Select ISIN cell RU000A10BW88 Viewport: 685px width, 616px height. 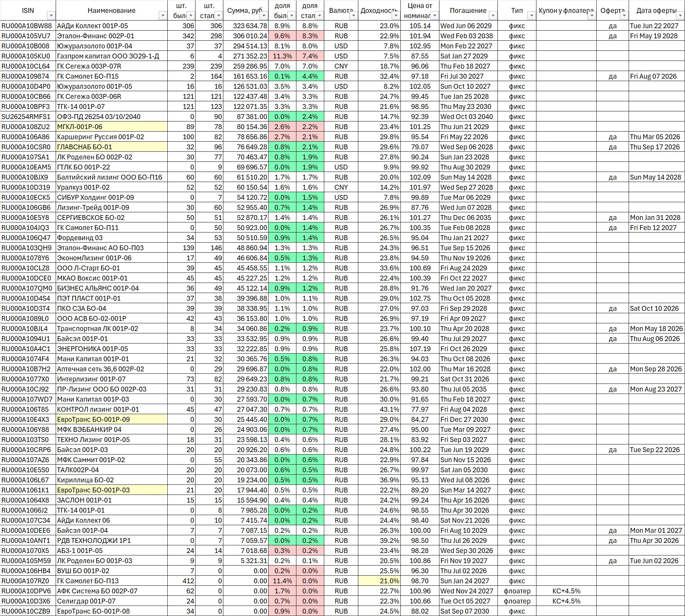coord(28,26)
